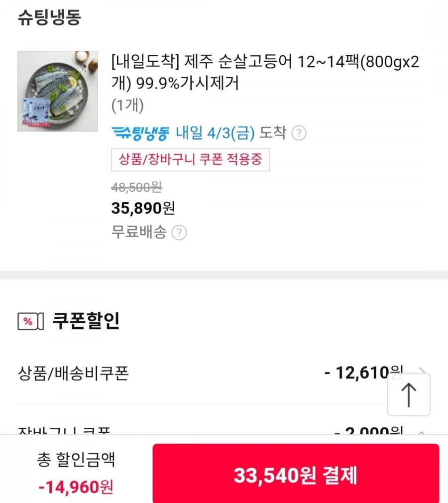The width and height of the screenshot is (448, 503).
Task: Open the mackerel product thumbnail image
Action: point(58,91)
